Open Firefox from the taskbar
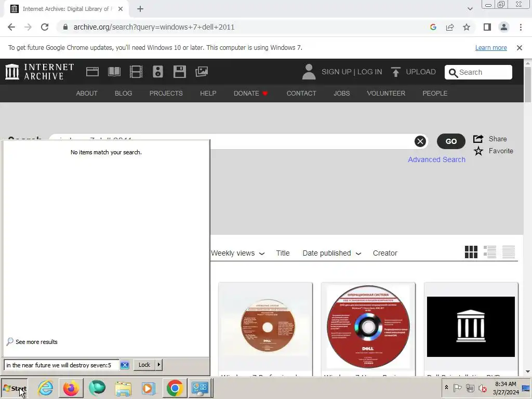The image size is (532, 399). click(x=71, y=388)
